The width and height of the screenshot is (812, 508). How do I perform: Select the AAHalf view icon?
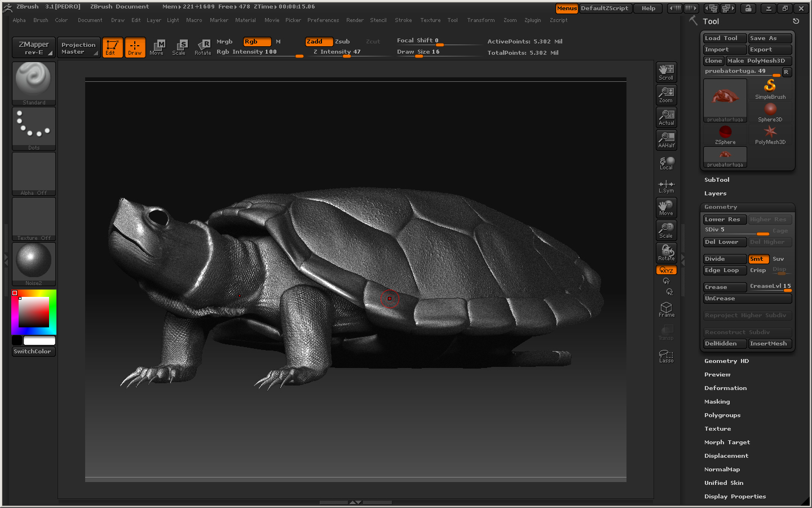pos(666,140)
